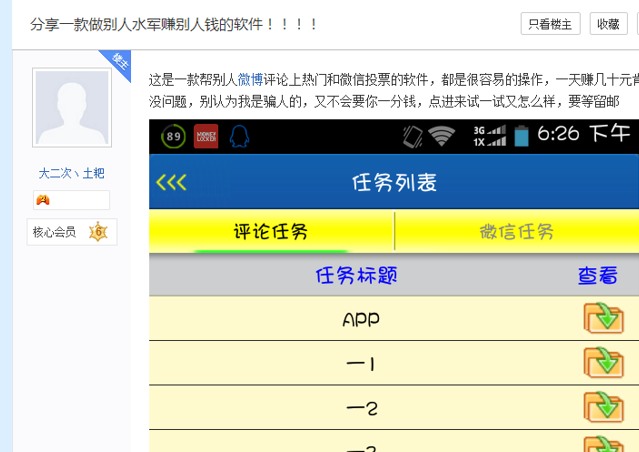
Task: Click the 6:26 下午 clock
Action: point(584,133)
